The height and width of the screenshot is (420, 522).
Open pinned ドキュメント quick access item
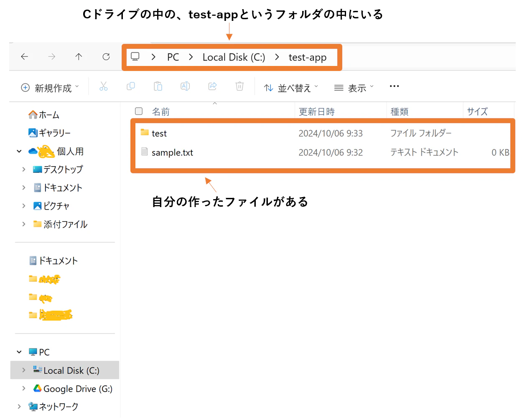point(53,261)
